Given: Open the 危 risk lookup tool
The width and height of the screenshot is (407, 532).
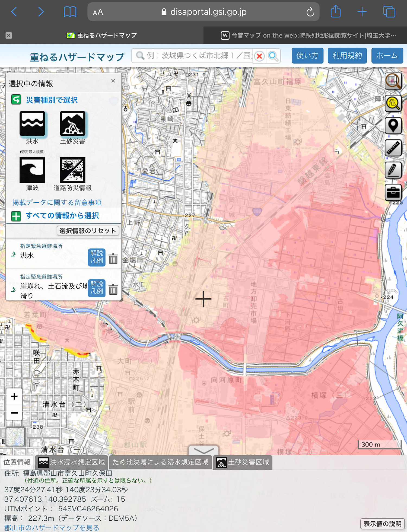Looking at the screenshot, I should 393,103.
